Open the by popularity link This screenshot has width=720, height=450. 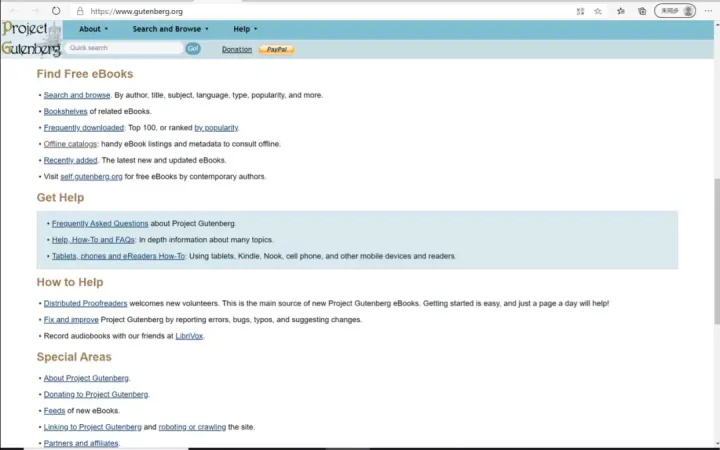point(216,128)
